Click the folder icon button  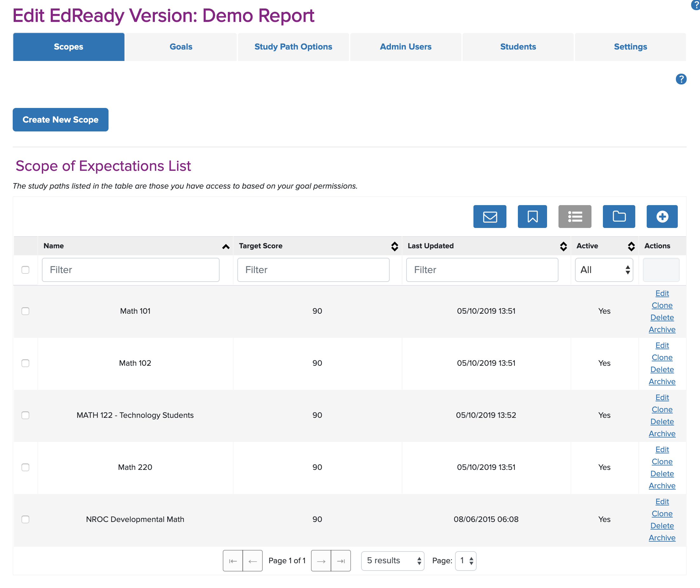[x=619, y=217]
